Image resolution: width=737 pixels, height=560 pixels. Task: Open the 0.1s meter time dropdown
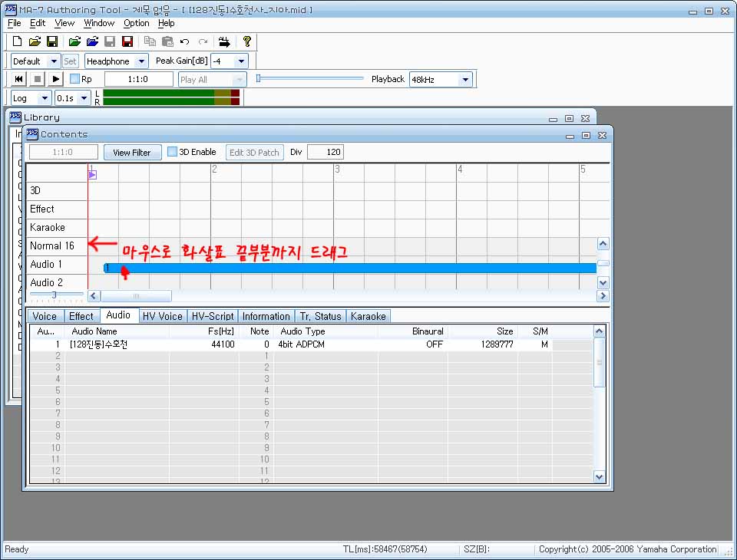pyautogui.click(x=84, y=98)
